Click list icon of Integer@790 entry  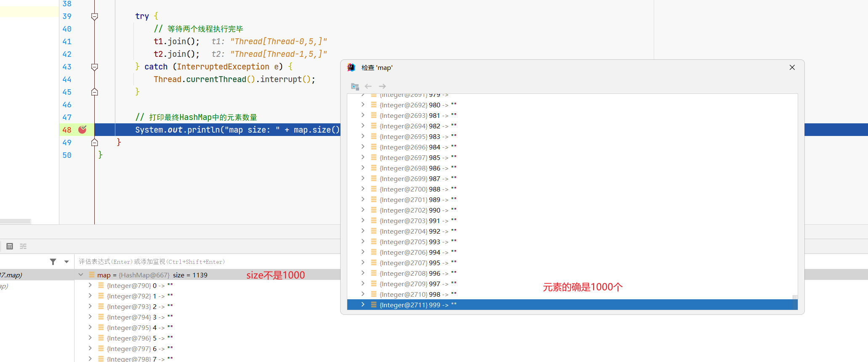pos(101,285)
